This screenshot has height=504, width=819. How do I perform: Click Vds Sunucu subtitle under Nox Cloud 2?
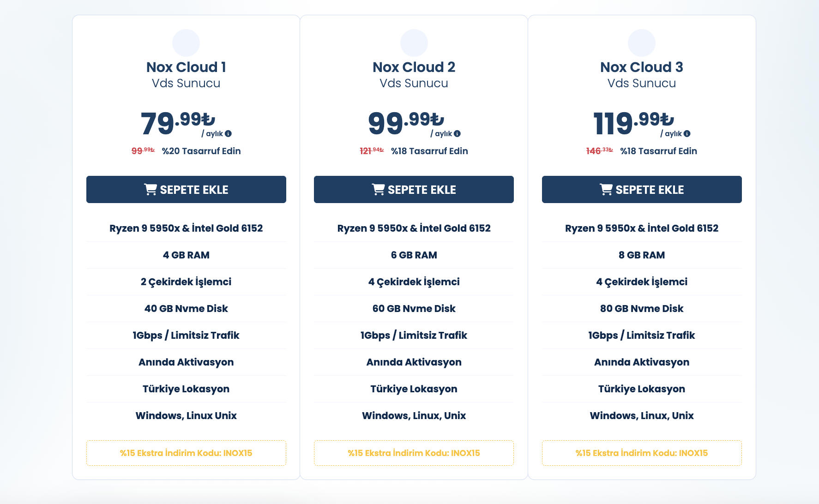[x=414, y=83]
